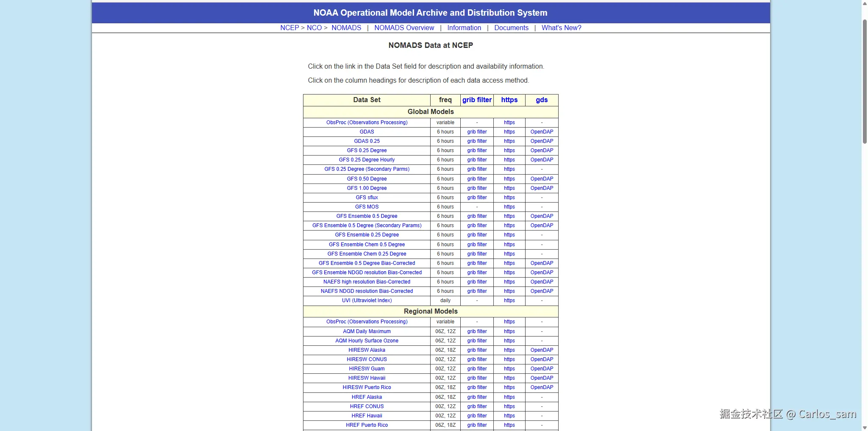
Task: Click the https column heading
Action: [509, 100]
